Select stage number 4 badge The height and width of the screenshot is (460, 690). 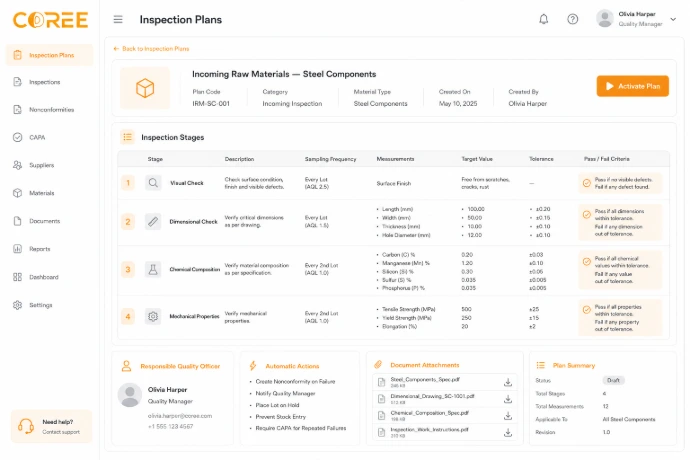(128, 316)
